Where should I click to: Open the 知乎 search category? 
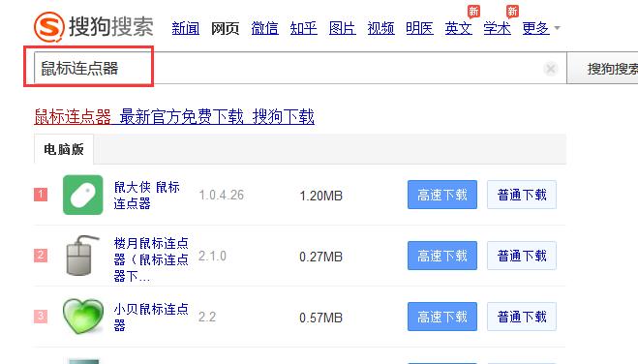point(304,28)
